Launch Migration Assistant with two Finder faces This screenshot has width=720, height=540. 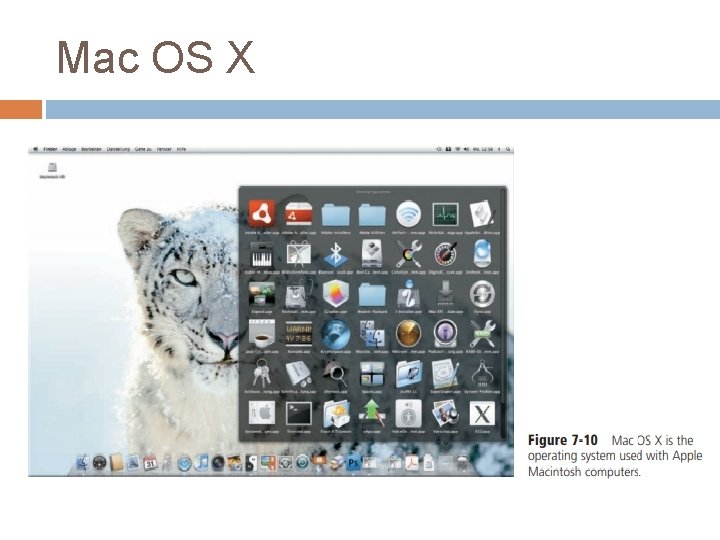[x=372, y=334]
